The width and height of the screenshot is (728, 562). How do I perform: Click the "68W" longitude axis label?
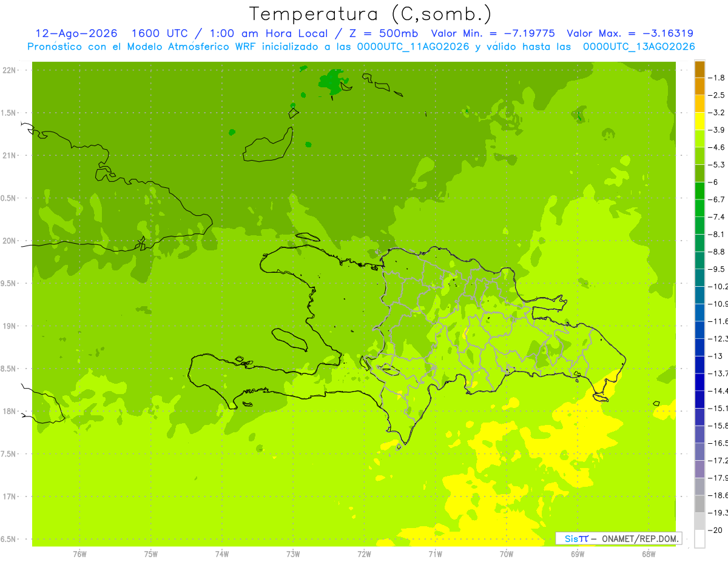tap(649, 554)
